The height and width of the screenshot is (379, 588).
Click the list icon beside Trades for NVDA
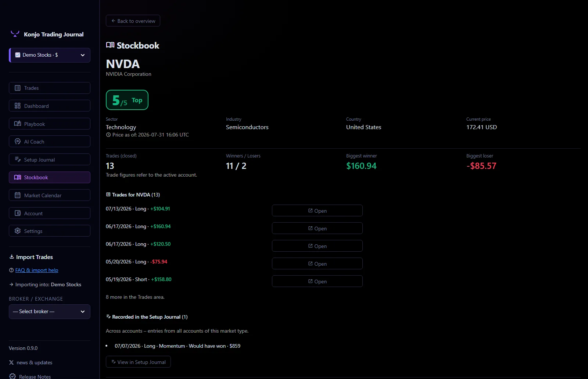(108, 195)
